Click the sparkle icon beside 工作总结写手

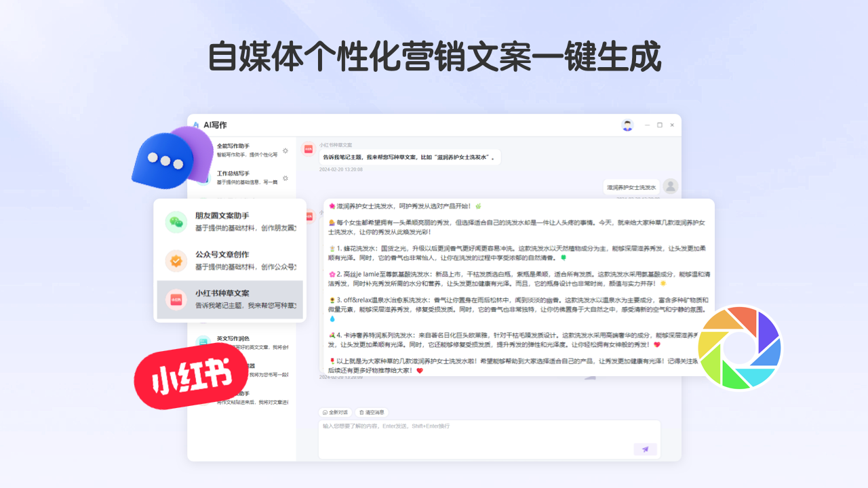pos(286,178)
